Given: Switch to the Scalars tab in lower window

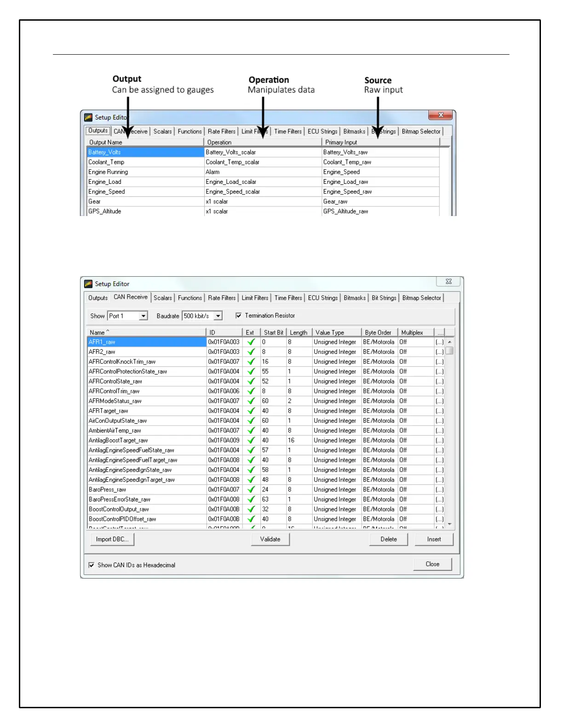Looking at the screenshot, I should tap(163, 298).
